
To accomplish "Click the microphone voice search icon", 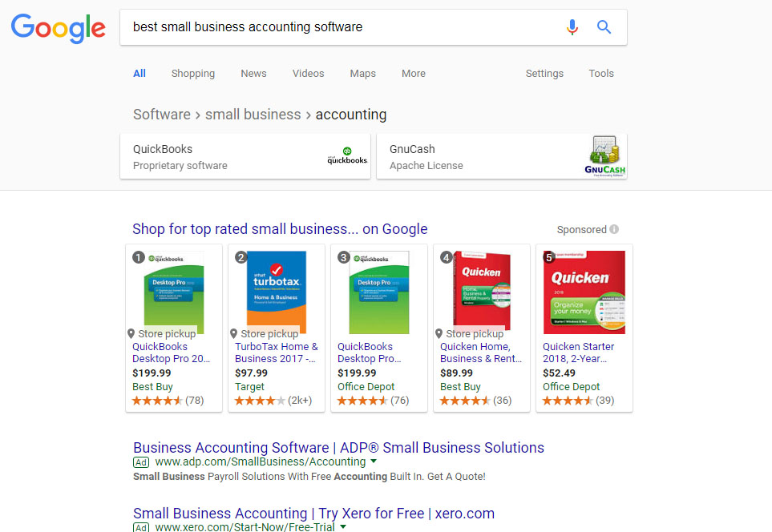I will [x=572, y=27].
